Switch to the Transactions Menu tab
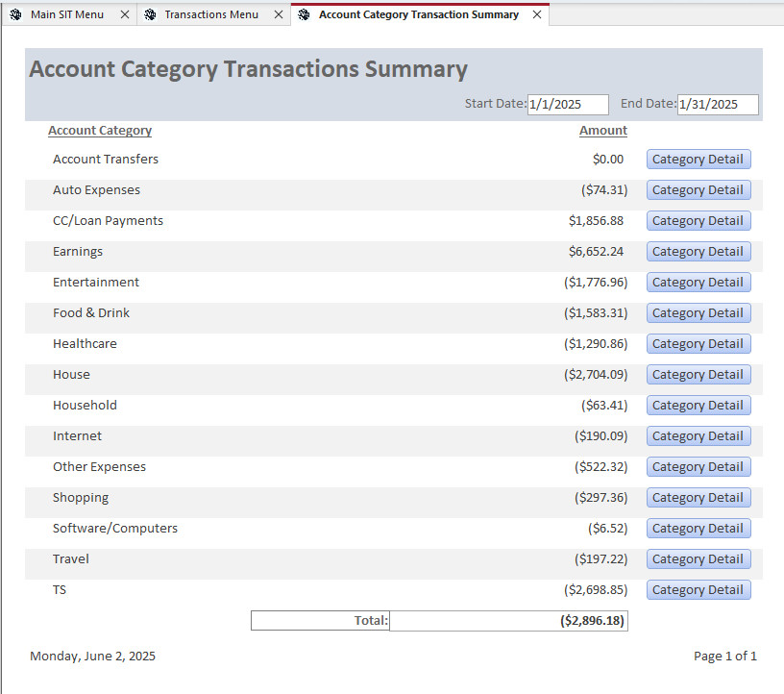784x694 pixels. pyautogui.click(x=211, y=14)
